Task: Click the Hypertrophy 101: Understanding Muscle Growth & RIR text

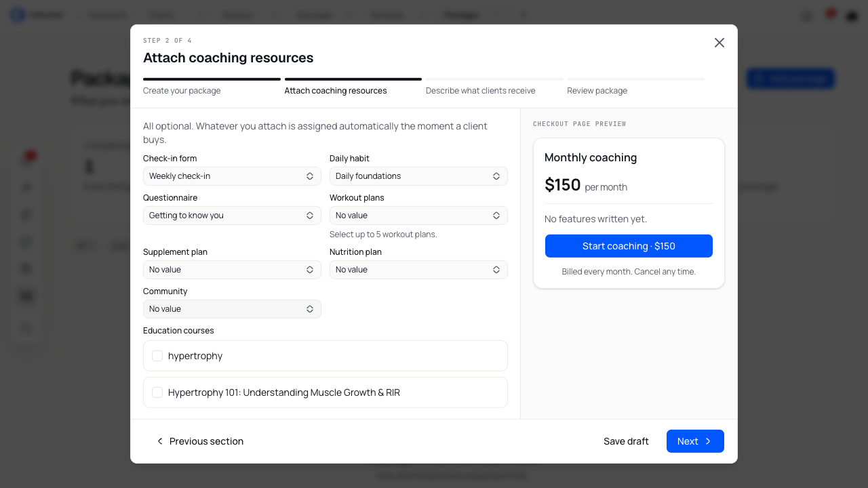Action: [x=284, y=392]
